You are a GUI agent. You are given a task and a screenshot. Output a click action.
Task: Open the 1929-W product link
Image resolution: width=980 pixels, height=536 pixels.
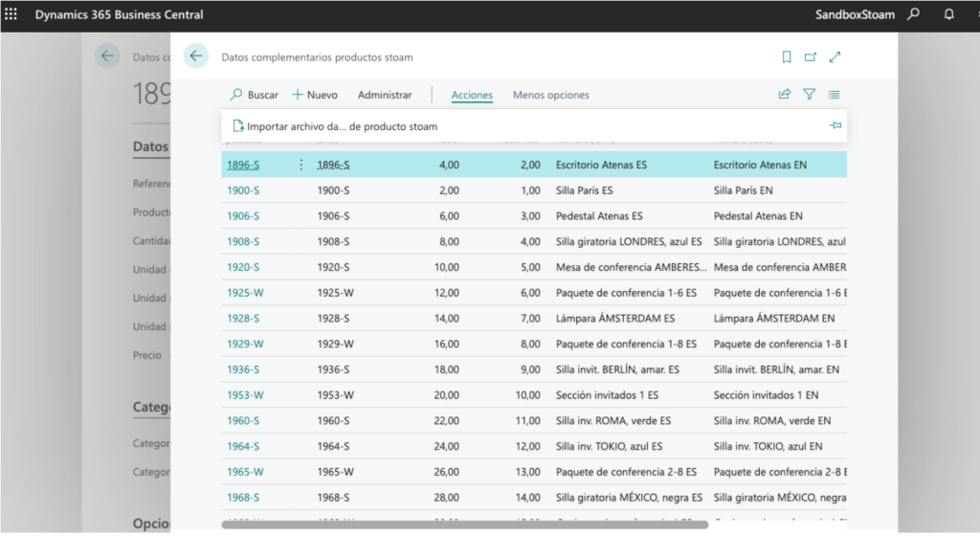click(x=245, y=345)
